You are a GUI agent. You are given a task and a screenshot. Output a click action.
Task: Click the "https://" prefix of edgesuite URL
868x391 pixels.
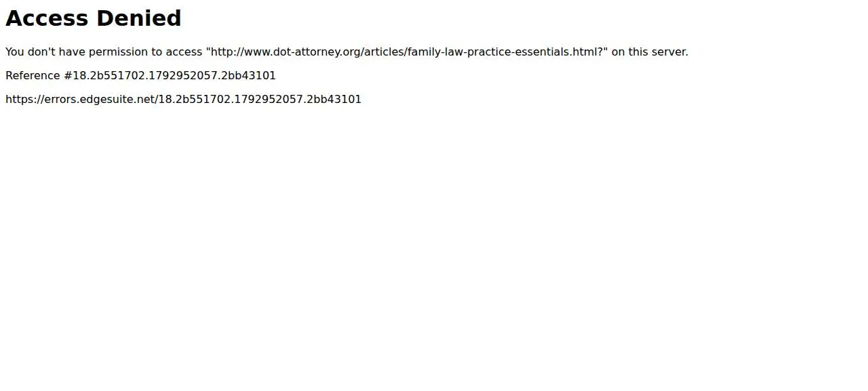[22, 100]
